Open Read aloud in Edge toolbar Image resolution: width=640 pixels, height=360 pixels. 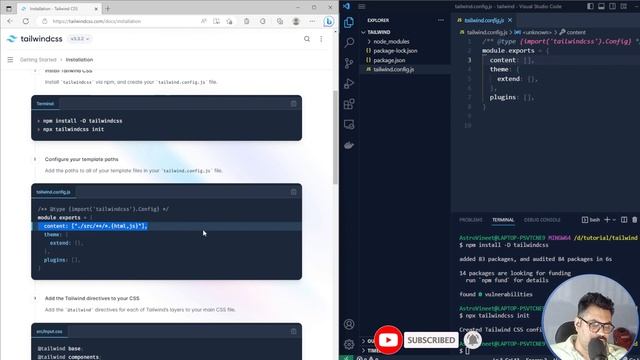click(203, 21)
